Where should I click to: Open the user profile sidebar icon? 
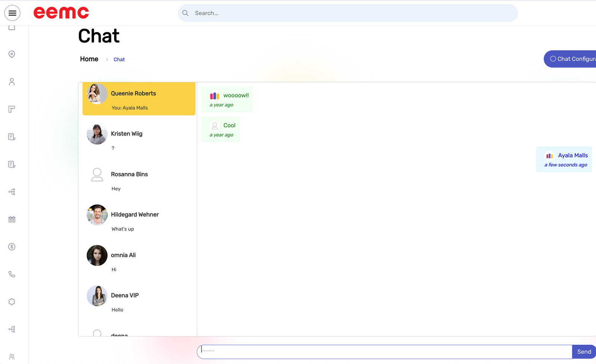pyautogui.click(x=12, y=82)
